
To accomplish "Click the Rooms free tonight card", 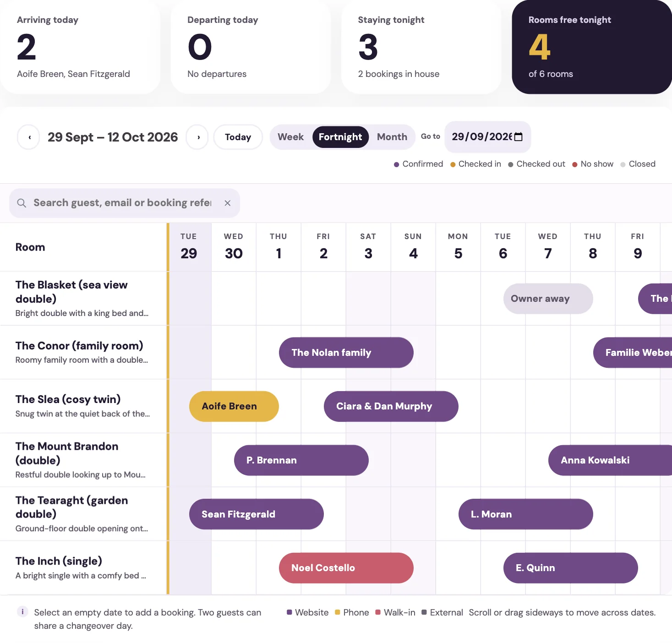I will pyautogui.click(x=592, y=47).
